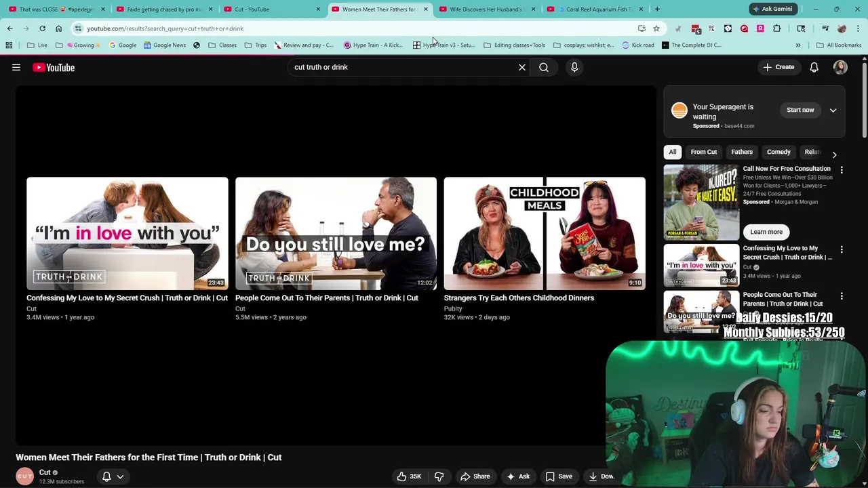The image size is (868, 488).
Task: Expand the sponsored Superagent ad chevron
Action: click(833, 110)
